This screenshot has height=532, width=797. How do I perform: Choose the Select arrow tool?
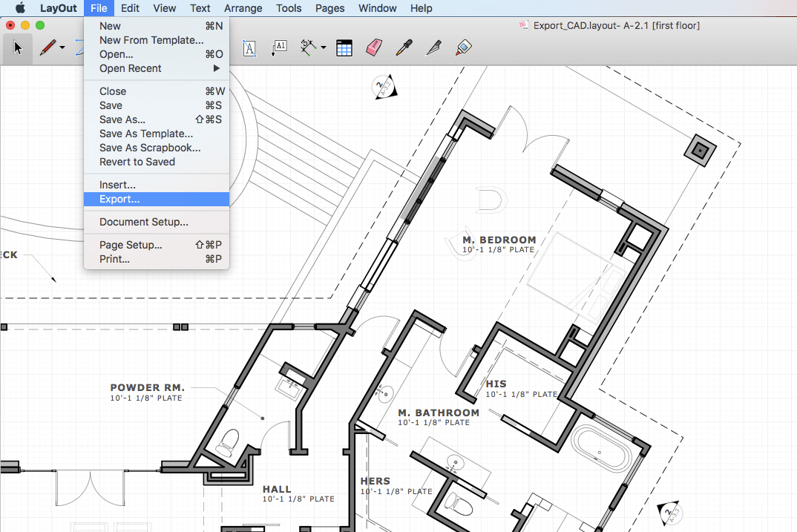[x=19, y=48]
